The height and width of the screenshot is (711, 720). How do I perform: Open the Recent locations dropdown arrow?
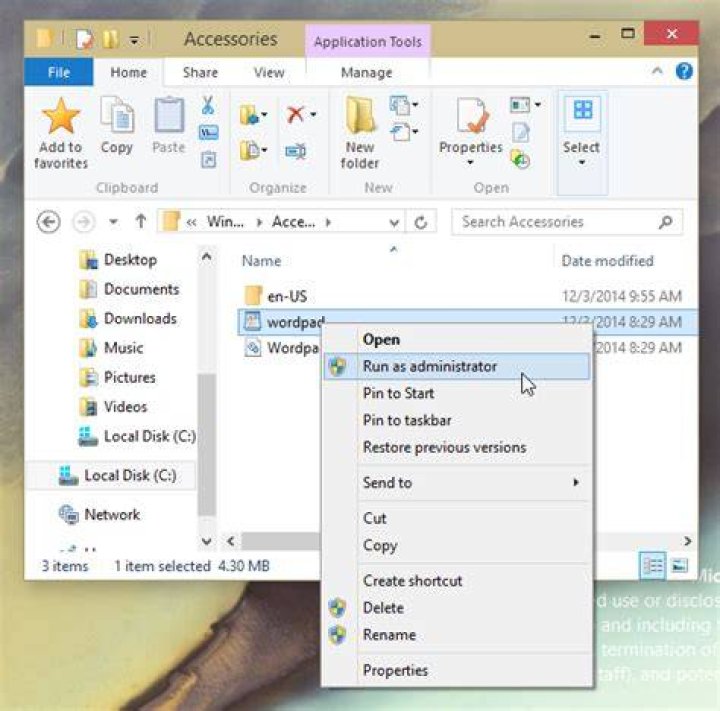[113, 222]
